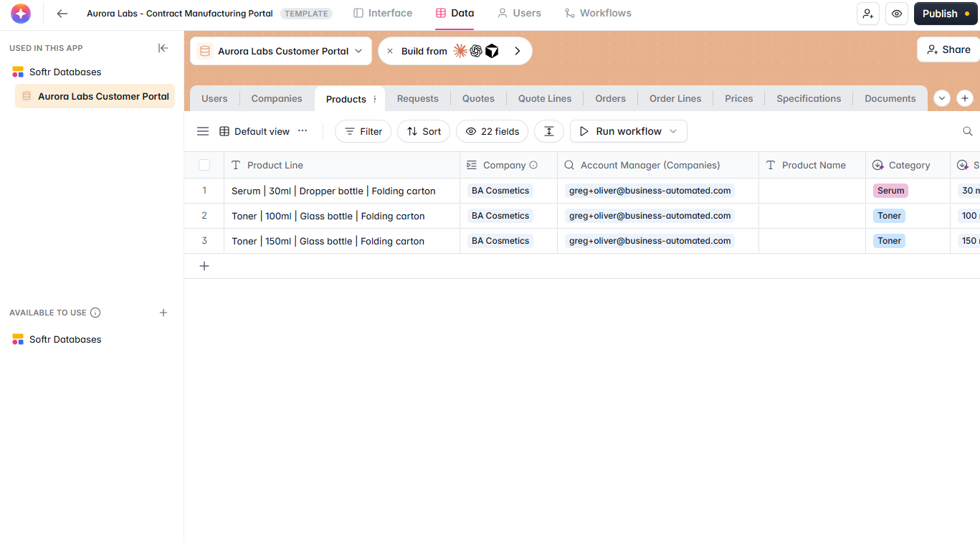Add a new row with plus

click(204, 266)
